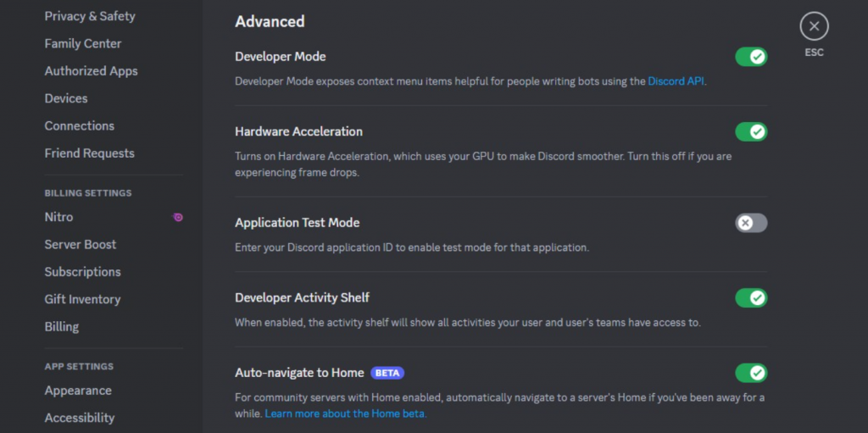
Task: Open Appearance under App Settings
Action: (78, 391)
